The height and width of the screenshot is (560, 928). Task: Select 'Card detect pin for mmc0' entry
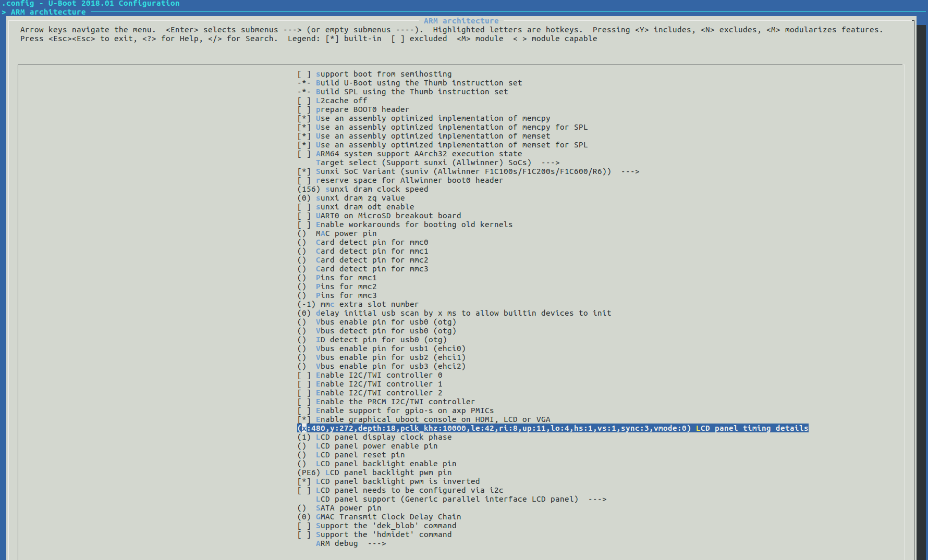pos(362,242)
